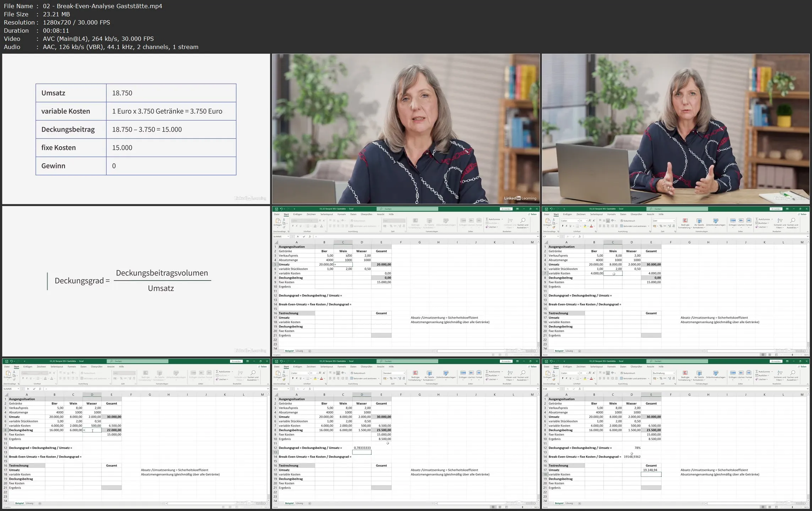Click the fill color bucket in the D13 window

pos(315,378)
